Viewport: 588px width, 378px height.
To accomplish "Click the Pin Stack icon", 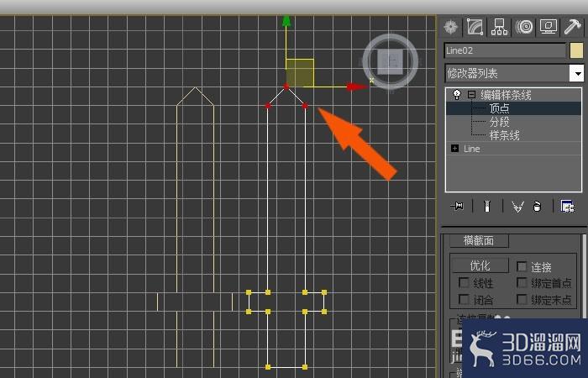I will (x=458, y=206).
